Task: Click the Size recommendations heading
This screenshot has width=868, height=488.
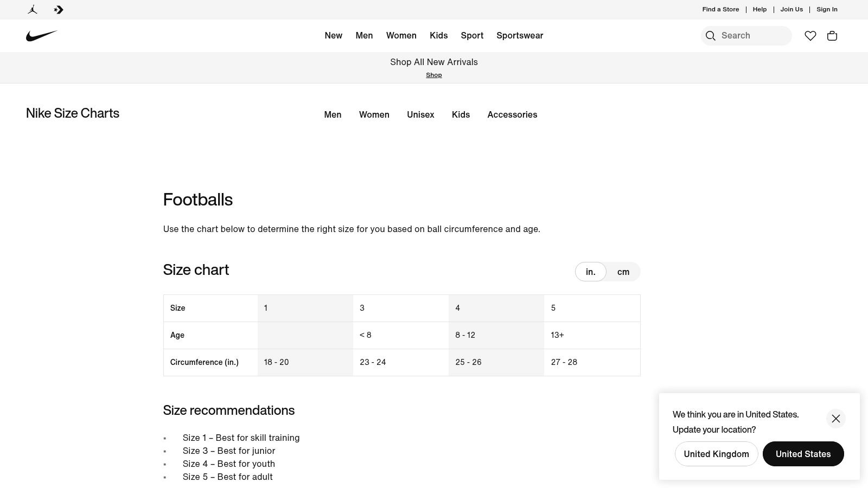Action: [x=229, y=410]
